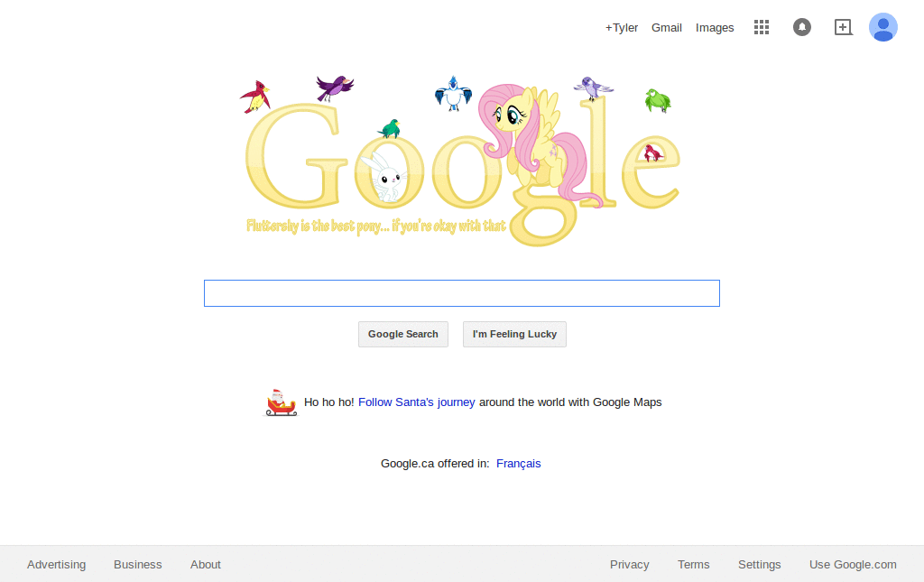Open Settings in the footer
This screenshot has width=924, height=582.
point(759,564)
